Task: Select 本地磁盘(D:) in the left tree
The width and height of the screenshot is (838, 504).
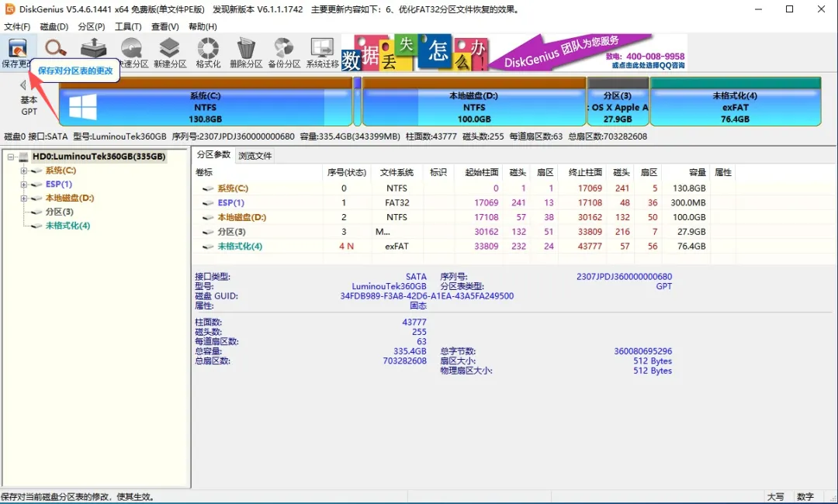Action: coord(70,198)
